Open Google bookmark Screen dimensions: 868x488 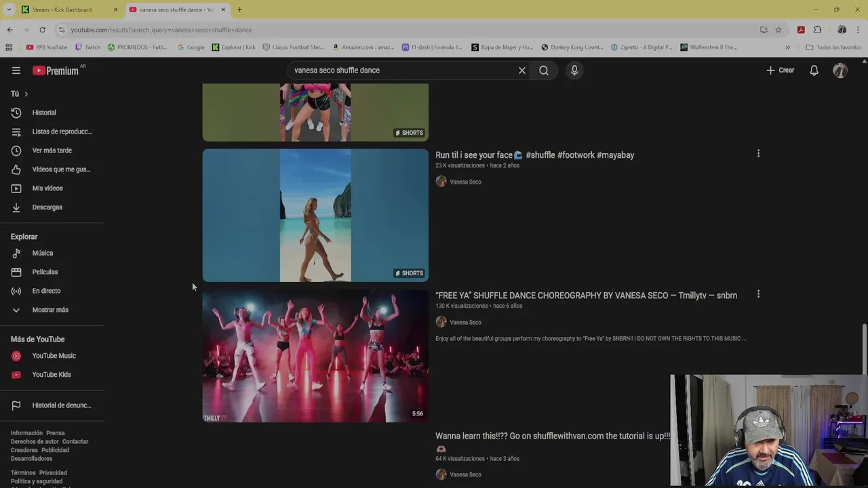pyautogui.click(x=191, y=47)
